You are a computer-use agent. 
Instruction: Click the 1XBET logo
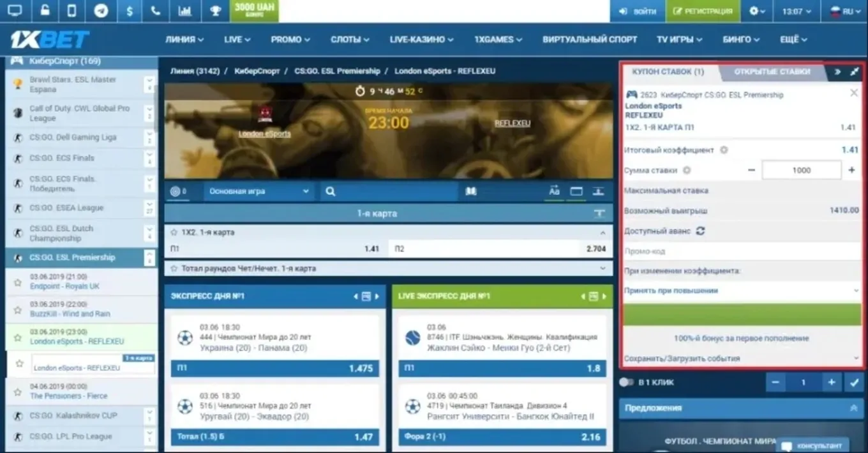coord(50,40)
